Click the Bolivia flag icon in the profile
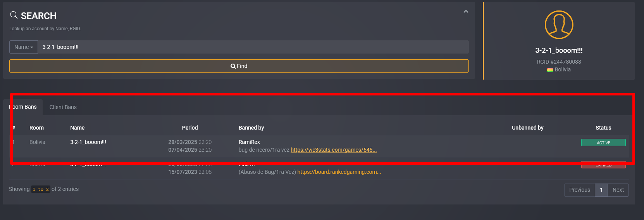The image size is (644, 220). (x=550, y=70)
